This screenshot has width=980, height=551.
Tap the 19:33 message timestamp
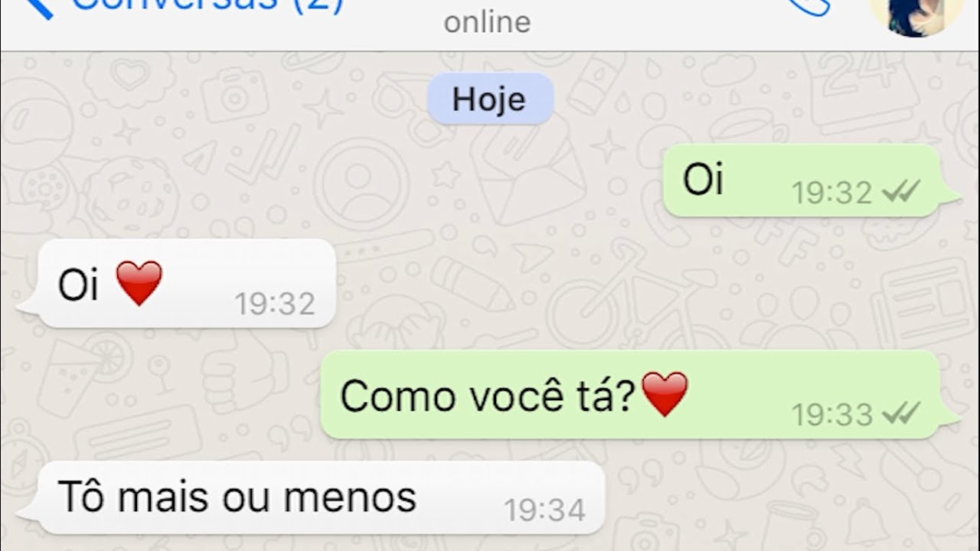tap(831, 415)
